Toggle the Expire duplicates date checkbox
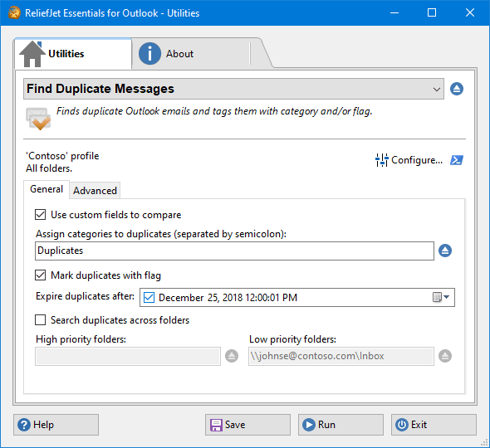This screenshot has height=448, width=490. [x=149, y=298]
